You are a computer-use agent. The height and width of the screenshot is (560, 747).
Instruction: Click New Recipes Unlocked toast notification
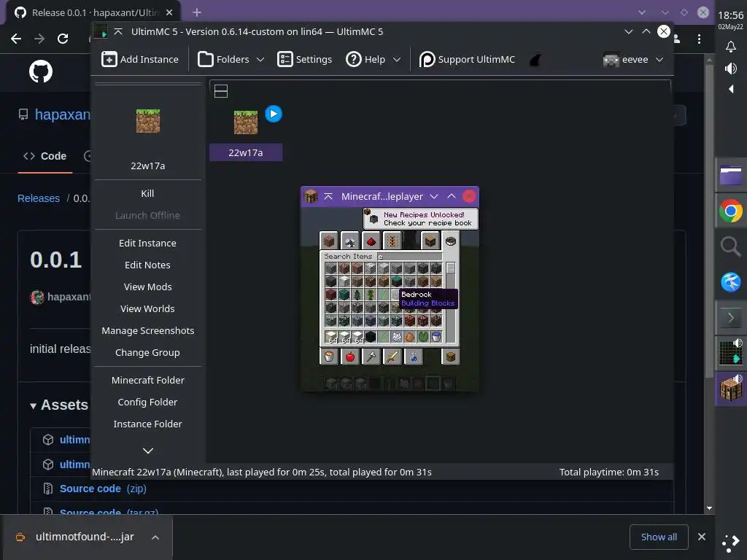[x=421, y=219]
